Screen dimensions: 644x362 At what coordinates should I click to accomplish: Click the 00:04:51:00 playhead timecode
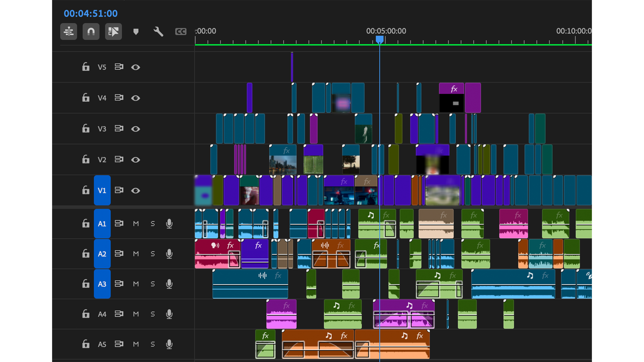[90, 13]
